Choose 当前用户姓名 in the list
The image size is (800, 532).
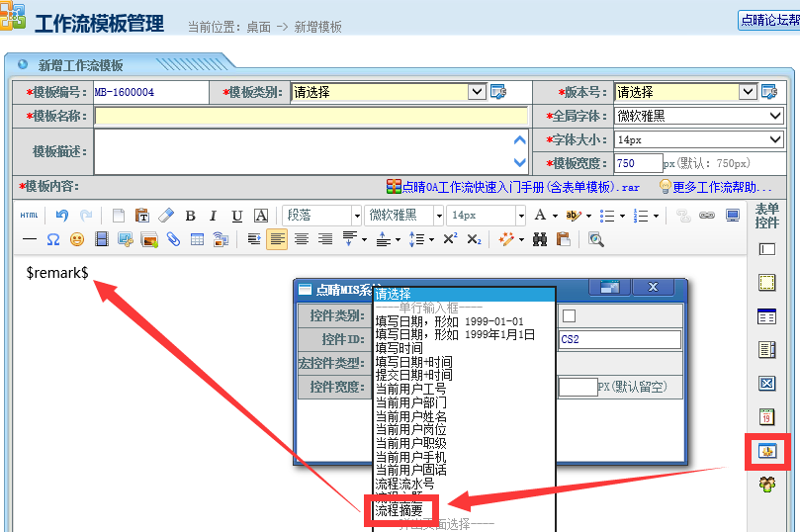[410, 417]
